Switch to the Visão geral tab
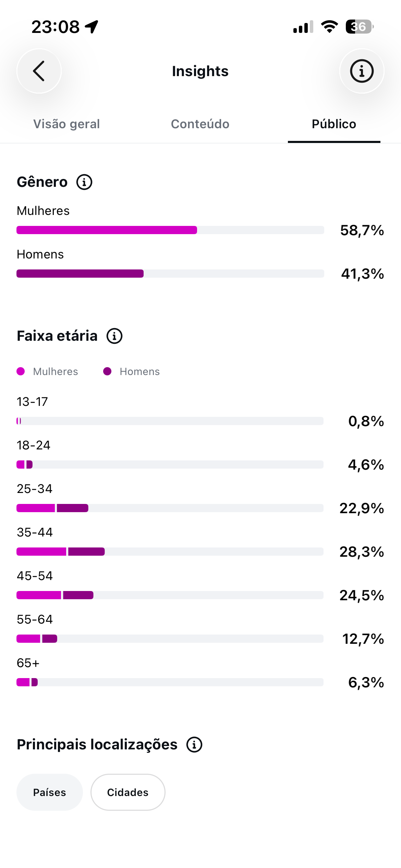The image size is (401, 868). pyautogui.click(x=66, y=124)
